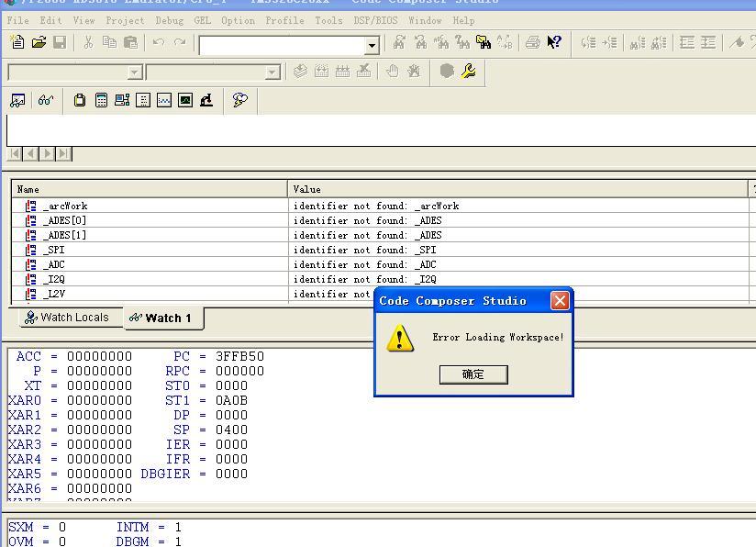Click the New file icon

click(x=17, y=42)
